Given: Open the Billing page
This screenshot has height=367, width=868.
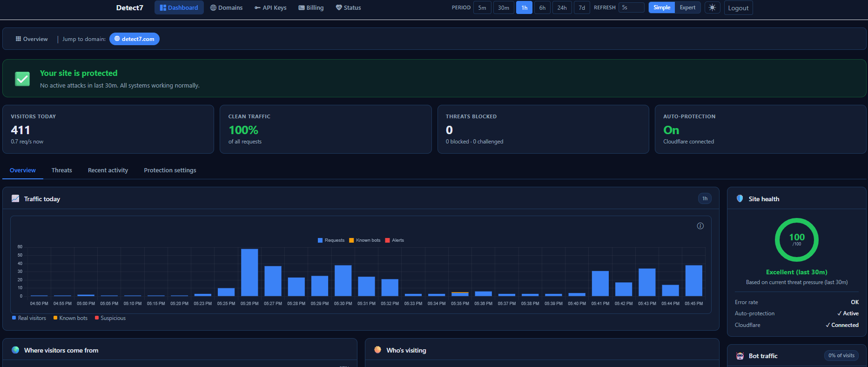Looking at the screenshot, I should point(311,7).
